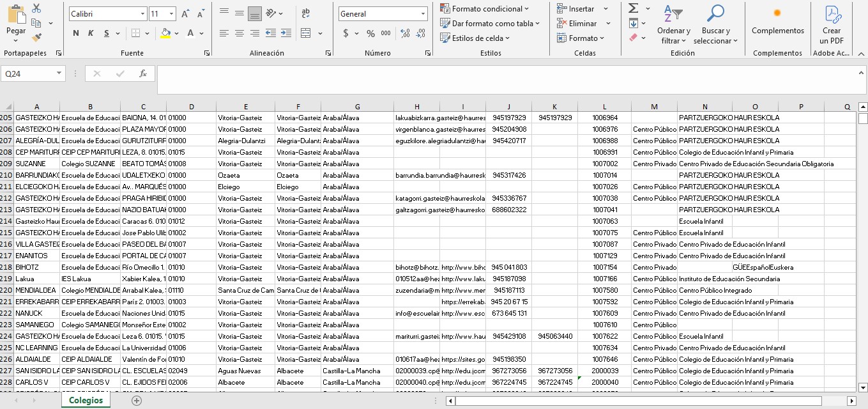Click the insert function fx icon
The width and height of the screenshot is (868, 409).
(x=143, y=73)
